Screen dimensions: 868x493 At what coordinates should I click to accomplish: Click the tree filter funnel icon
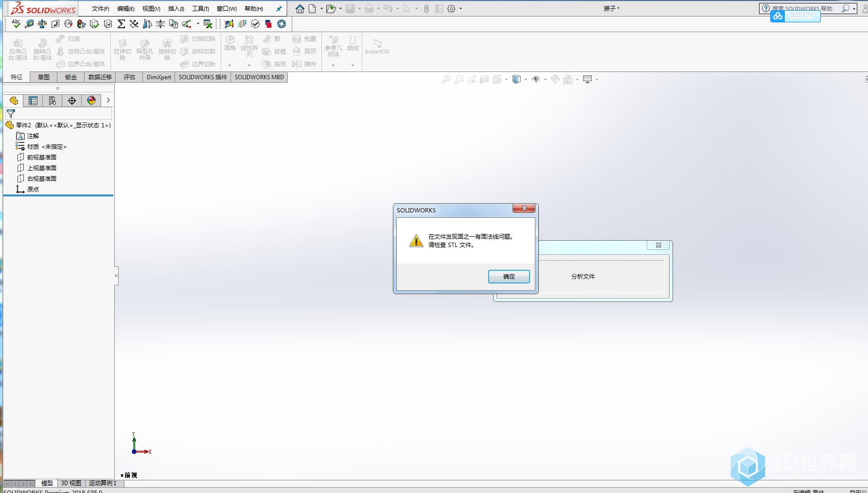point(11,114)
